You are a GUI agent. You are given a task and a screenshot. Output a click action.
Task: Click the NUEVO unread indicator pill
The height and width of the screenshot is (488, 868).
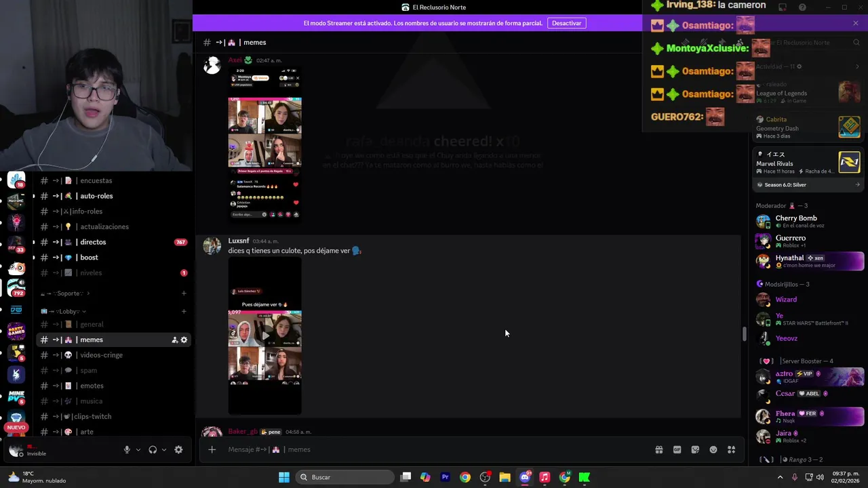16,428
